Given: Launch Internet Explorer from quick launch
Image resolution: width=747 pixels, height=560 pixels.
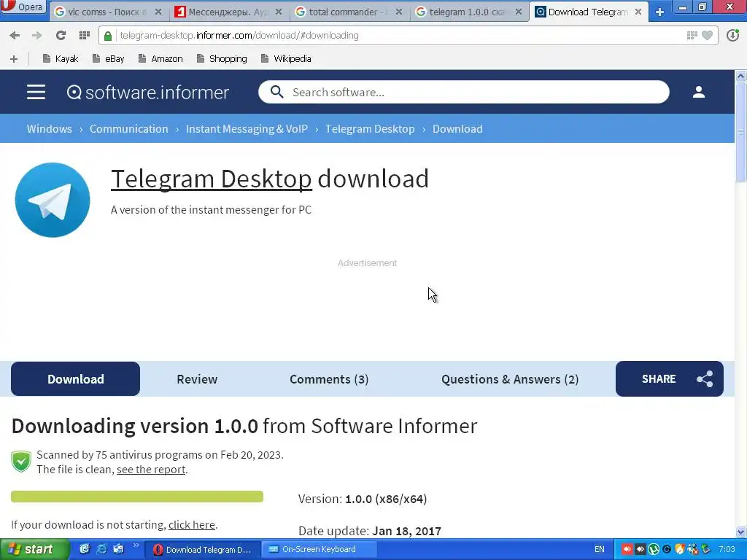Looking at the screenshot, I should 101,549.
